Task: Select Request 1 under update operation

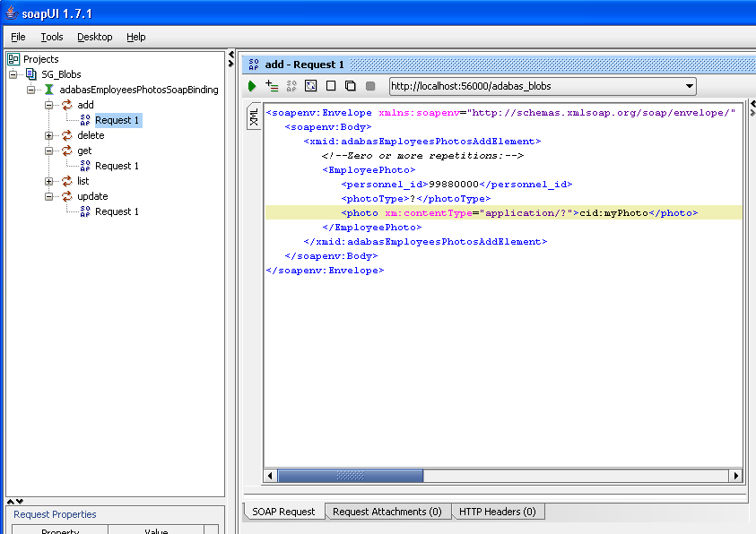Action: 117,211
